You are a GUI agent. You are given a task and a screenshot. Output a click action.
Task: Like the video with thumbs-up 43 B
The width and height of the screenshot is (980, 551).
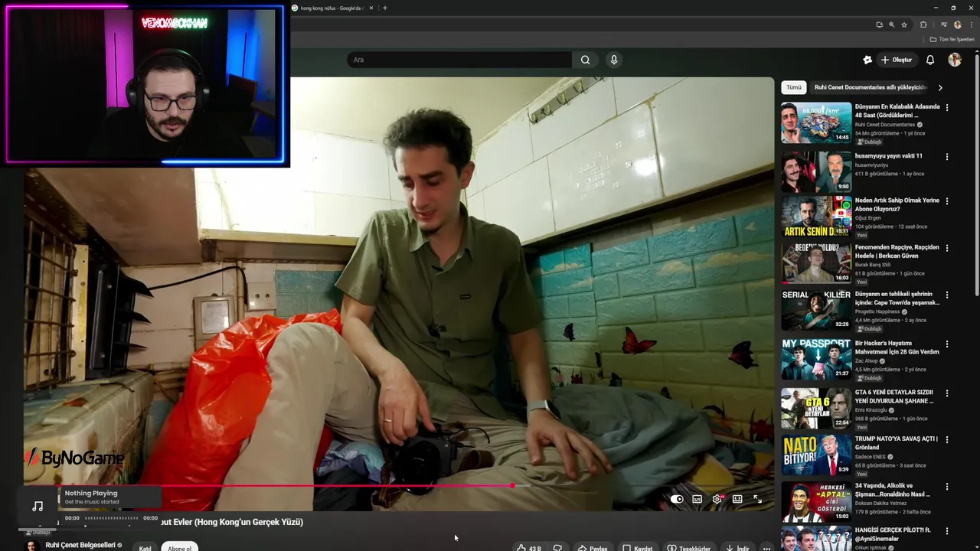[x=528, y=548]
